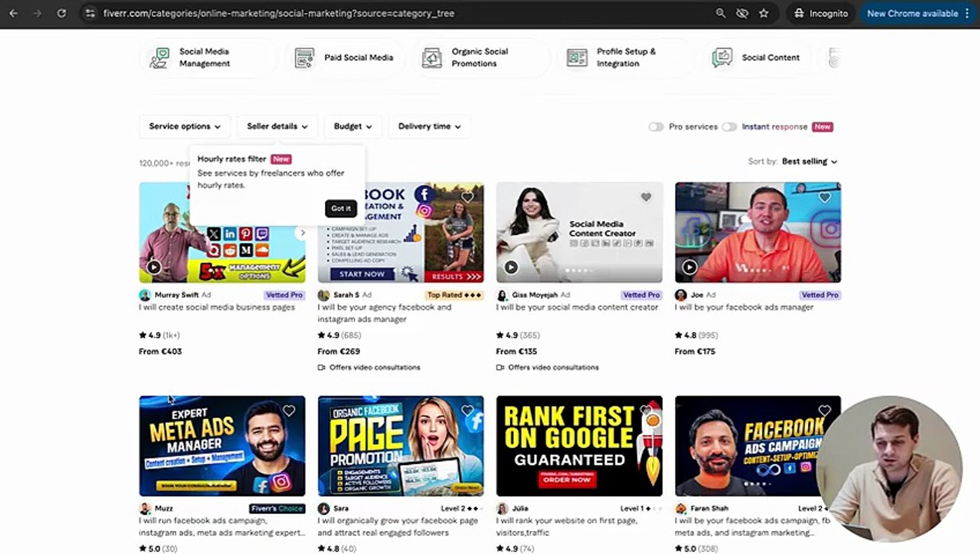Expand Service options filter dropdown
The image size is (980, 555).
click(185, 126)
